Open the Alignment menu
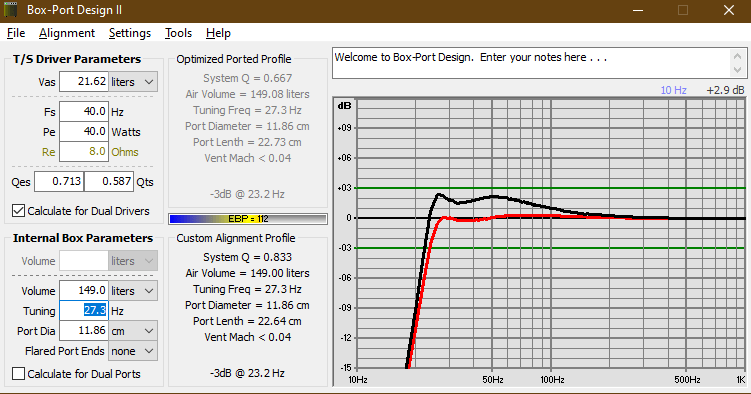 point(67,33)
